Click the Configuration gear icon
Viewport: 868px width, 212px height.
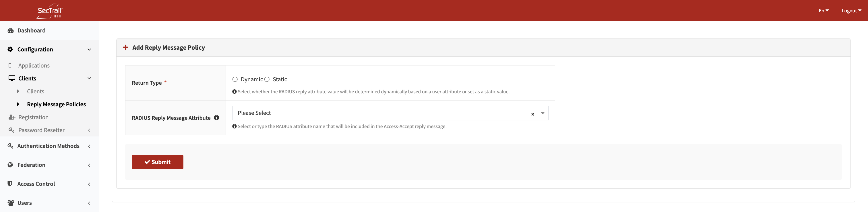(x=10, y=49)
